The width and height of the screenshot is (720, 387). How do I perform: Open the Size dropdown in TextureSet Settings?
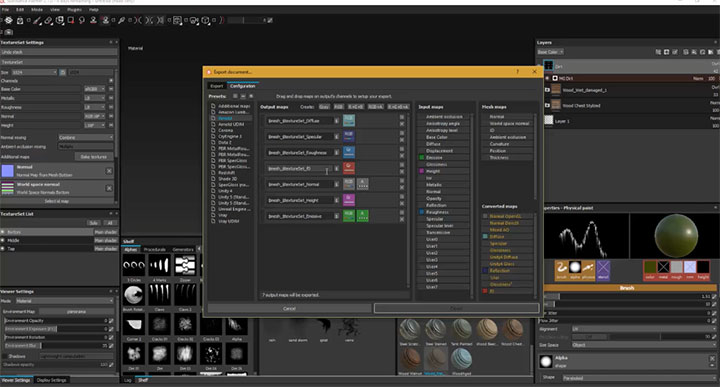[34, 72]
